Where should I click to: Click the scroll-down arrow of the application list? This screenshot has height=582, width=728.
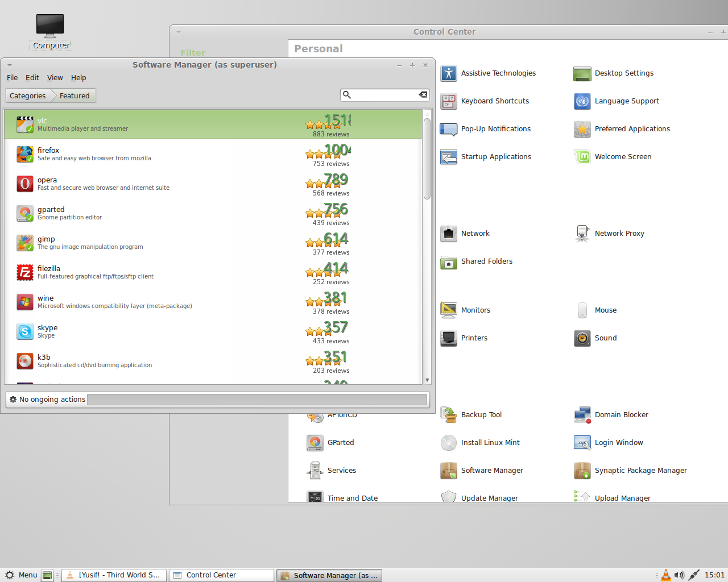click(x=427, y=380)
